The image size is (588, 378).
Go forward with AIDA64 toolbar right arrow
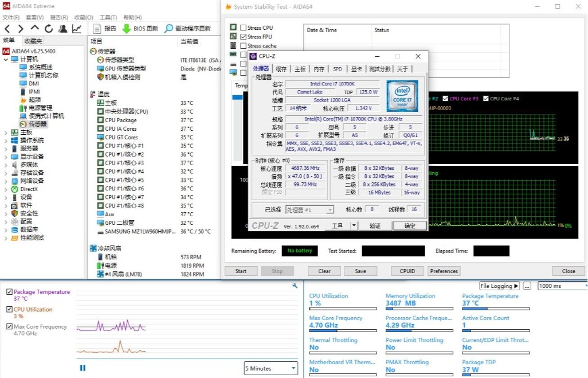(21, 29)
